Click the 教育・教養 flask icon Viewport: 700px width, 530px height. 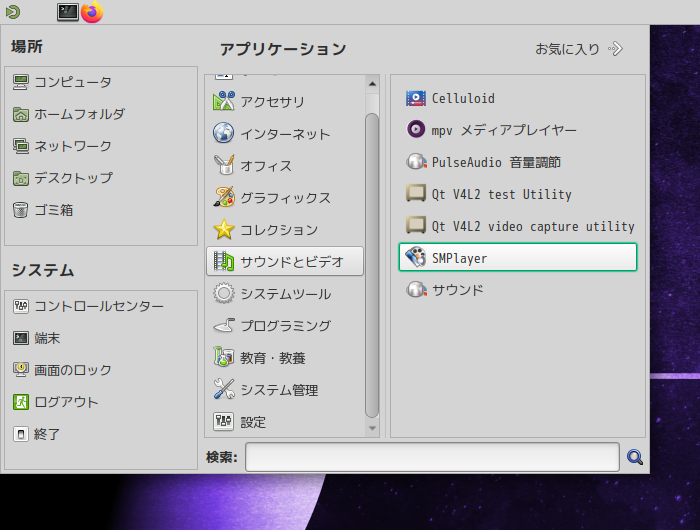(x=224, y=358)
